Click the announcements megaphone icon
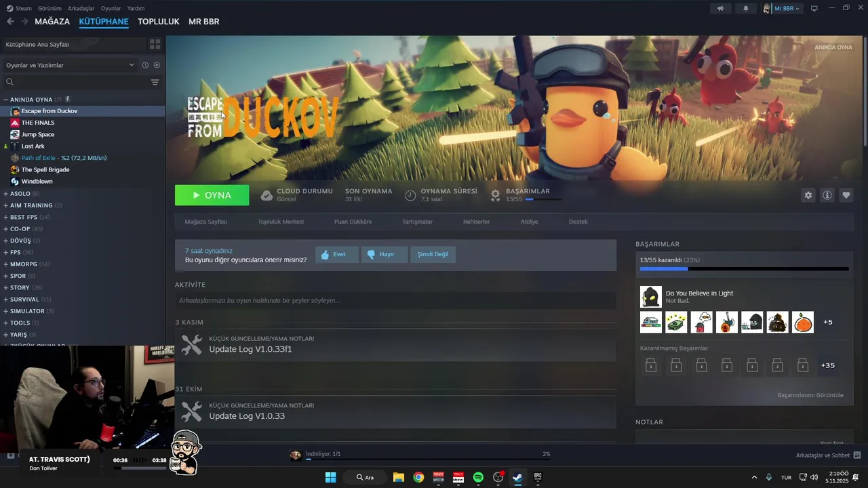 721,8
